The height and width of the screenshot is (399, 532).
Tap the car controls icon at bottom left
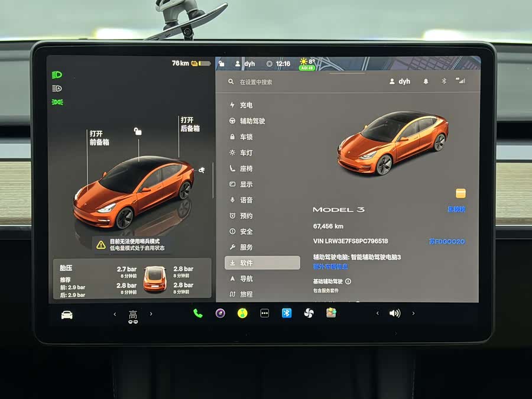(x=67, y=314)
